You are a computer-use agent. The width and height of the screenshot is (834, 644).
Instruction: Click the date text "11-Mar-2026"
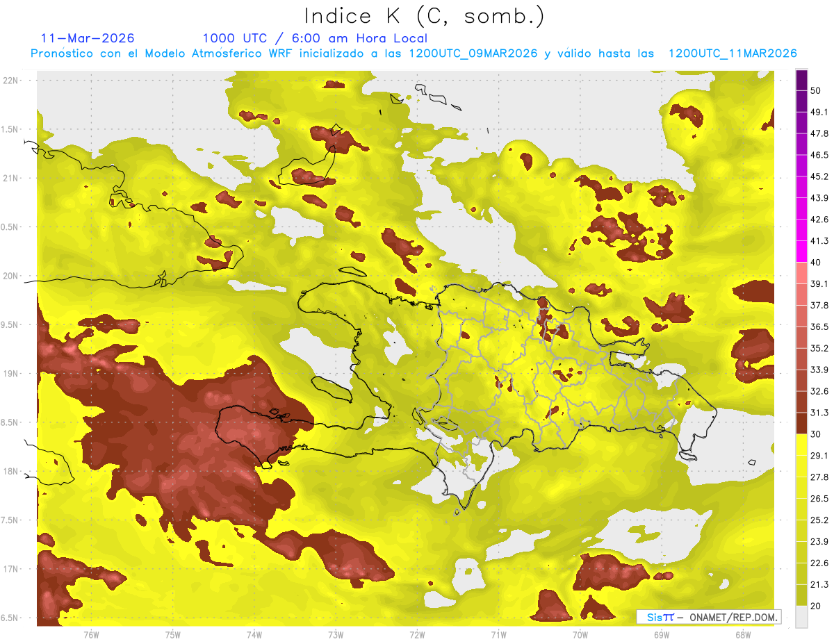pos(88,38)
